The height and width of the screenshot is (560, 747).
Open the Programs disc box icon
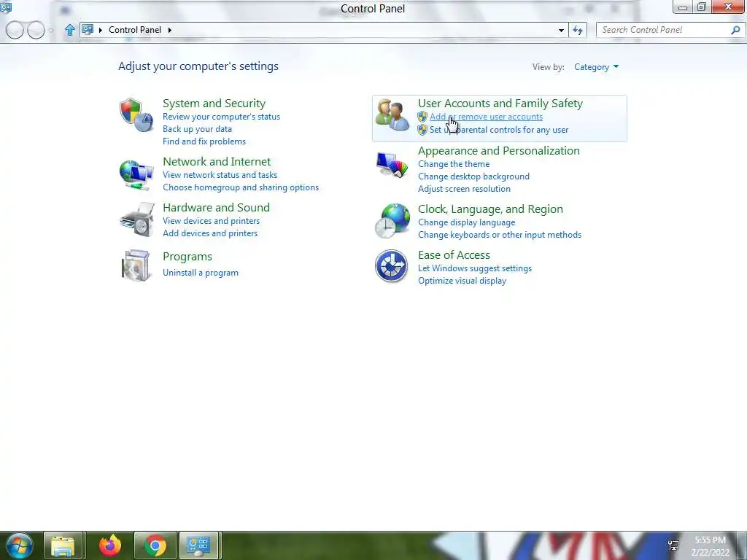(136, 265)
